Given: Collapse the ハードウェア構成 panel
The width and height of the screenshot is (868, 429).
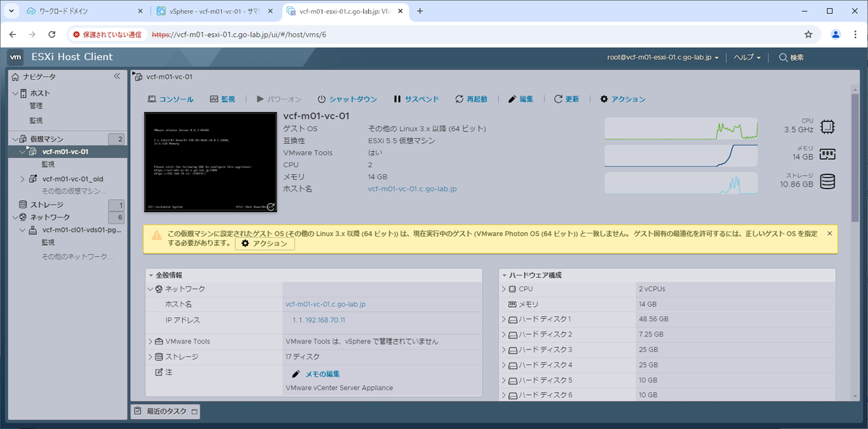Looking at the screenshot, I should 504,276.
